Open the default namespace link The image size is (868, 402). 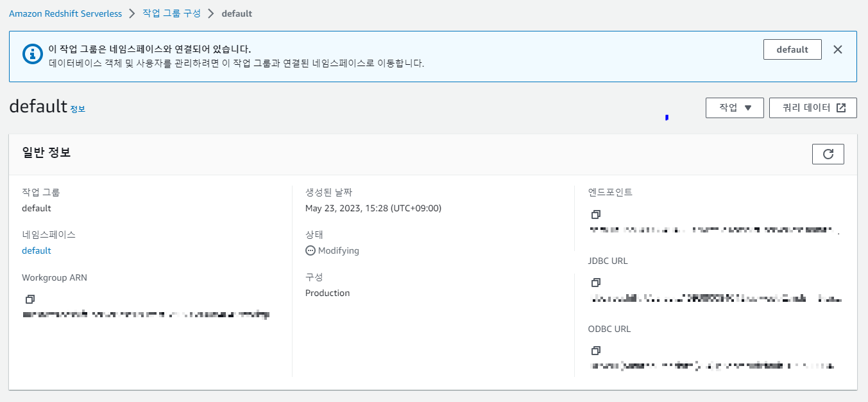(37, 250)
